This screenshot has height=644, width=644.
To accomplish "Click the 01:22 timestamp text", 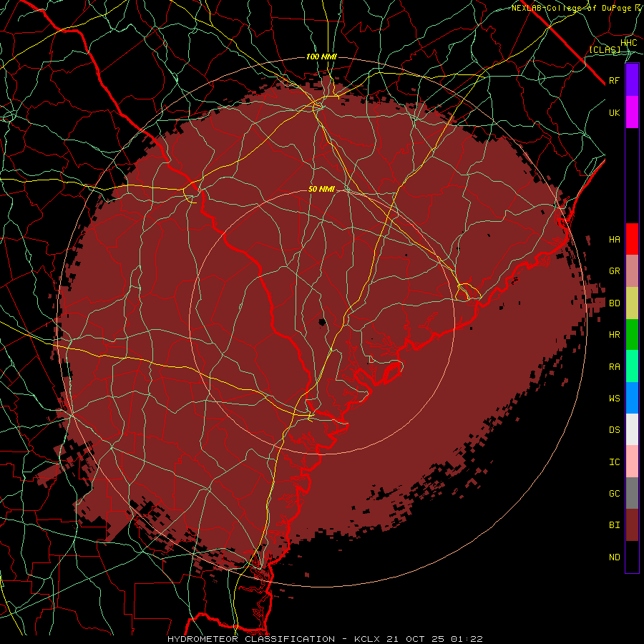I will point(467,639).
